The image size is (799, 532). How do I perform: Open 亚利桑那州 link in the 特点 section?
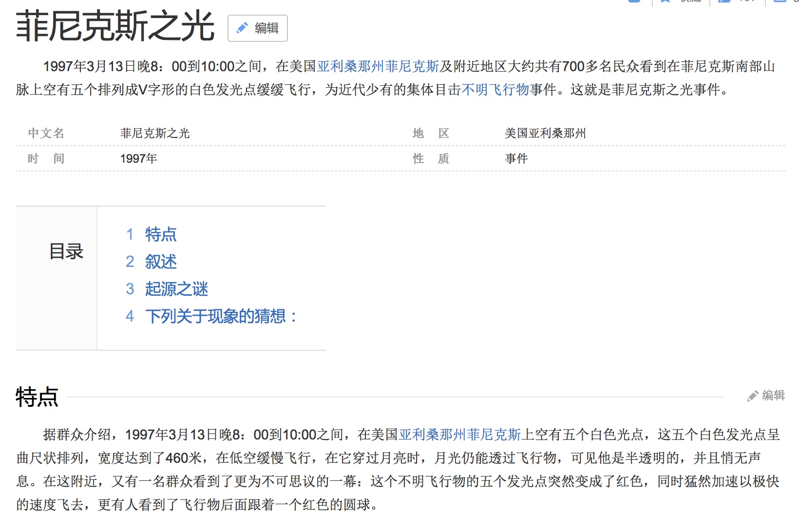coord(433,435)
